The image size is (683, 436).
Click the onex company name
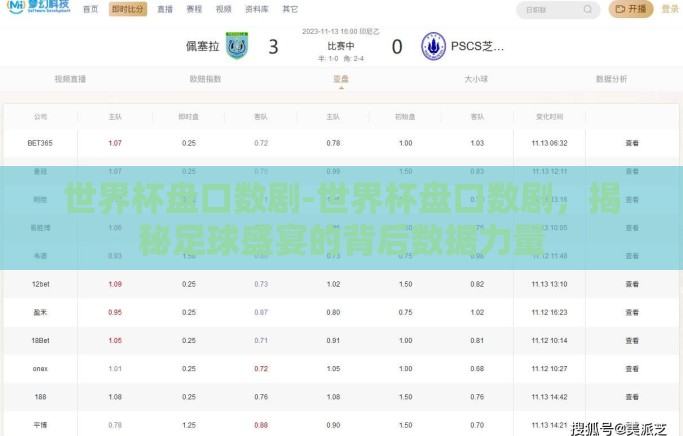click(40, 369)
